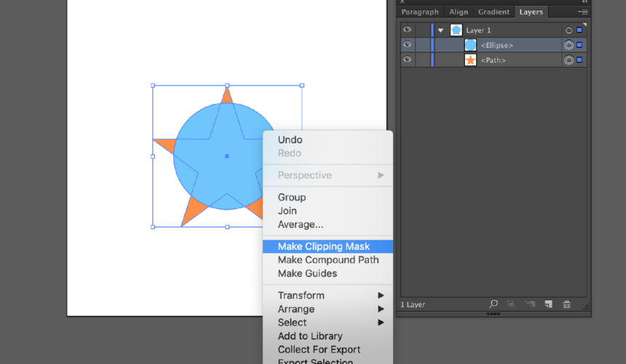Screen dimensions: 626x364
Task: Hide the Ellipse using its eye icon
Action: (407, 44)
